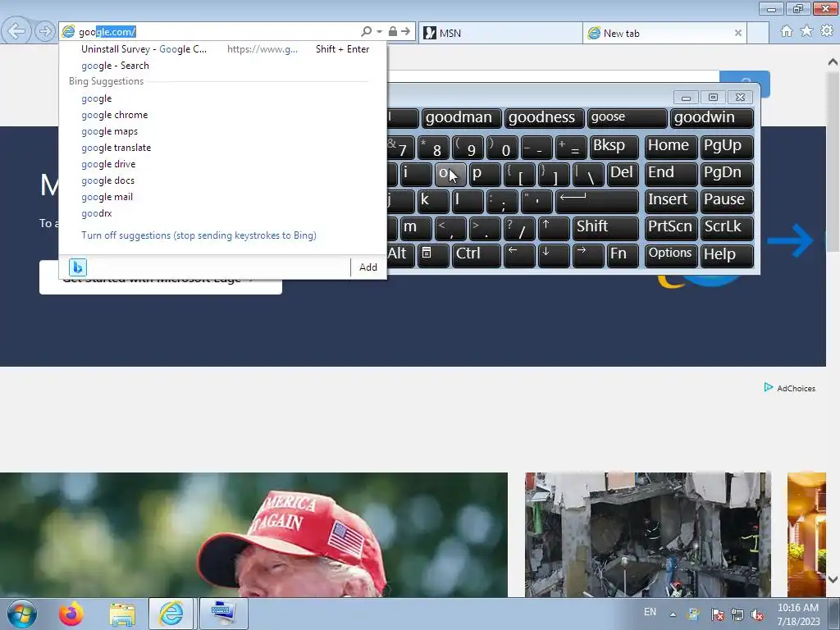Toggle the ScrLk key on on-screen keyboard
The image size is (840, 630).
click(x=727, y=228)
